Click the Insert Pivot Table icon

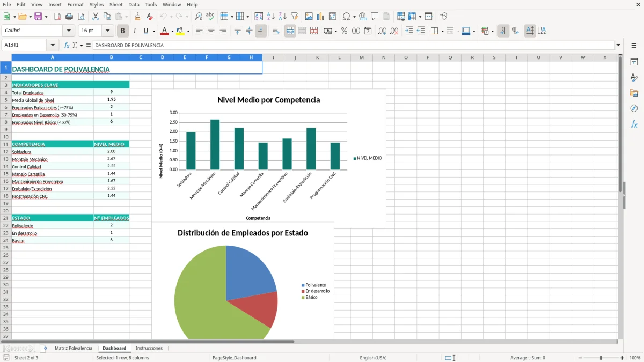click(x=333, y=17)
